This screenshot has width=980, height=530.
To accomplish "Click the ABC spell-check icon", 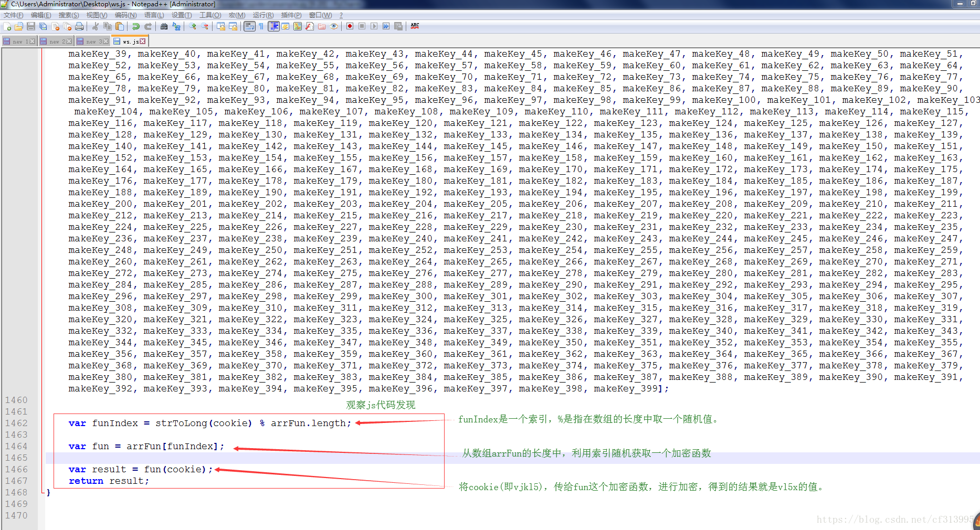I will point(415,26).
